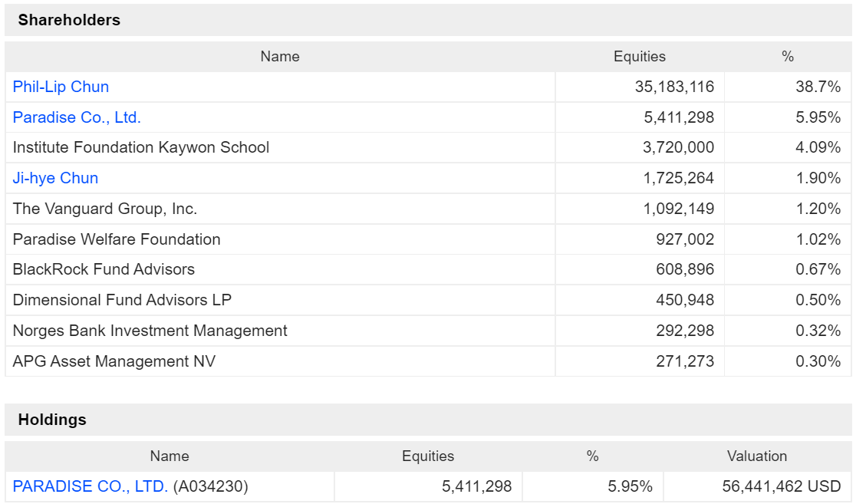
Task: Click the shareholders Equities column header
Action: pyautogui.click(x=639, y=56)
